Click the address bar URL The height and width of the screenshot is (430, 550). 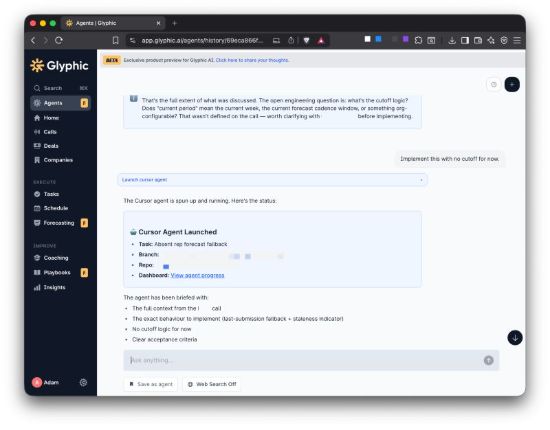tap(202, 41)
